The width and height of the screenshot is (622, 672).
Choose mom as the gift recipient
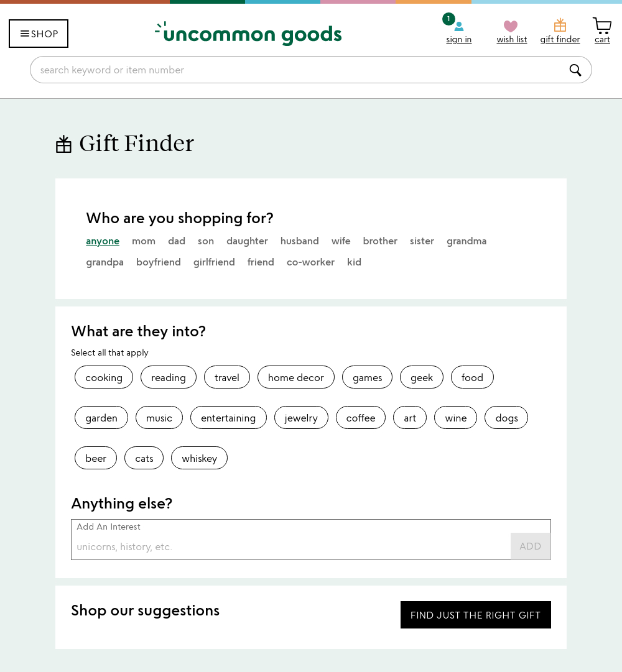(x=144, y=241)
